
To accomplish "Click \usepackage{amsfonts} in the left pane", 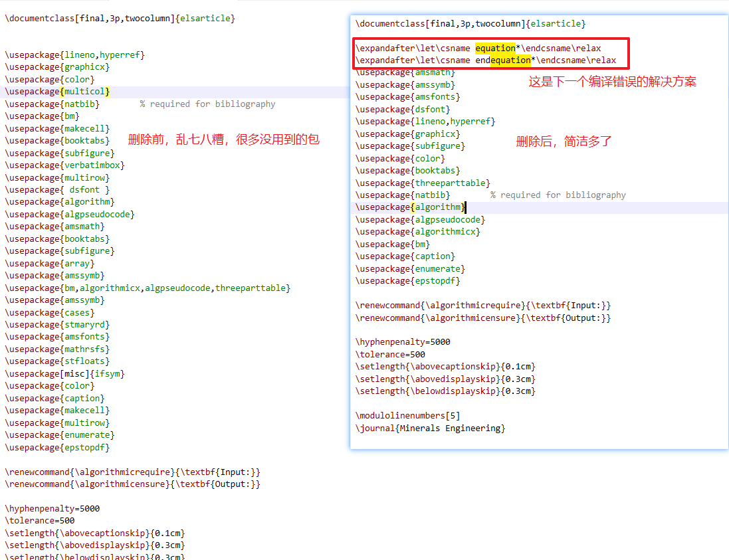I will click(57, 336).
